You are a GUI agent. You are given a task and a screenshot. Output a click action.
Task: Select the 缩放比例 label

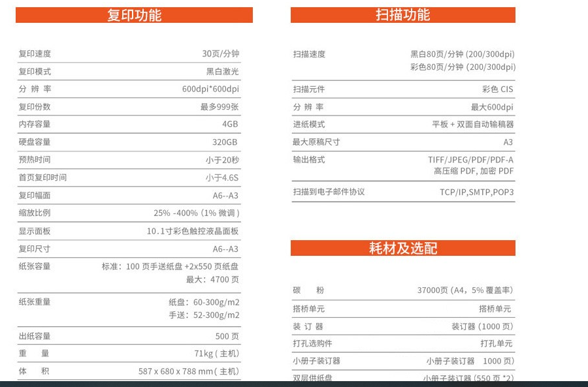[x=35, y=213]
